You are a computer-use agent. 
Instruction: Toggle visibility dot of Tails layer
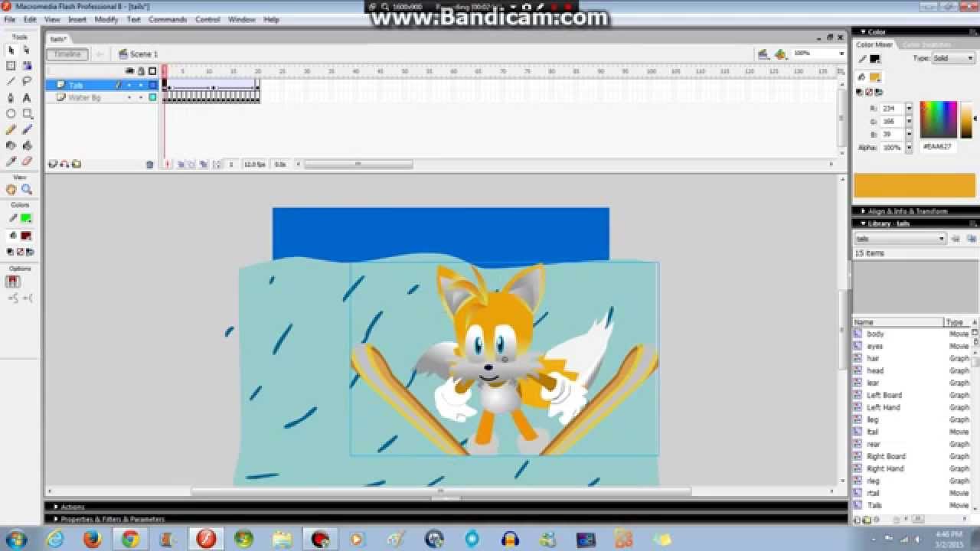pos(129,85)
